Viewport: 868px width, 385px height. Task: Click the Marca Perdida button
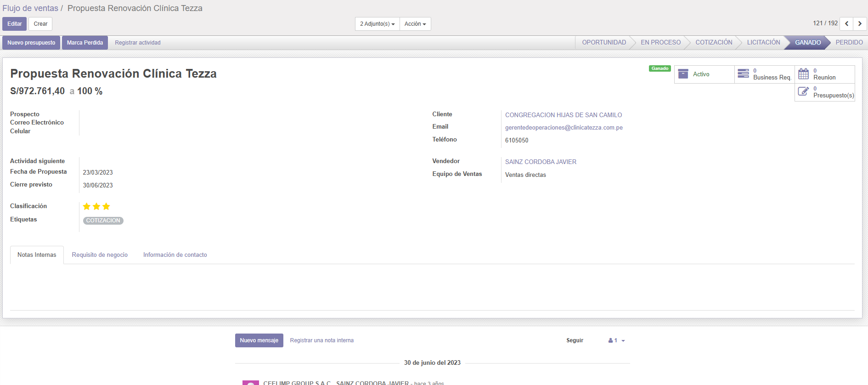(x=85, y=43)
